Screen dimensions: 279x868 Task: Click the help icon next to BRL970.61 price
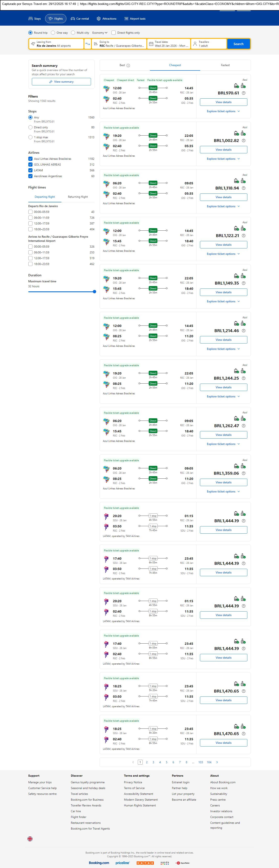(x=244, y=93)
